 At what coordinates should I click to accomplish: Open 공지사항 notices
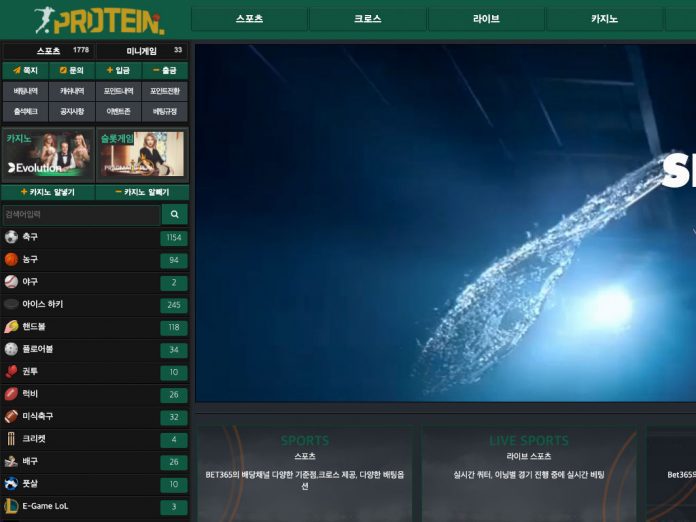pyautogui.click(x=72, y=111)
